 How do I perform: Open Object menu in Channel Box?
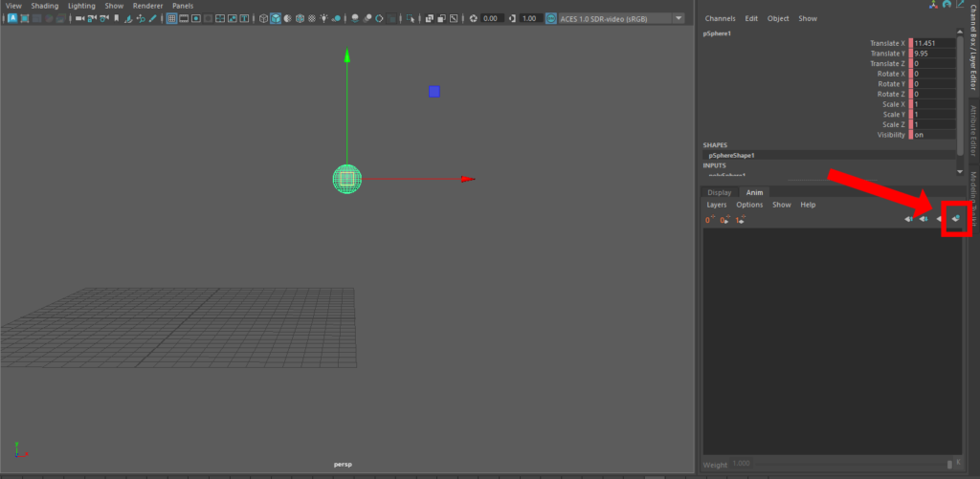(778, 19)
